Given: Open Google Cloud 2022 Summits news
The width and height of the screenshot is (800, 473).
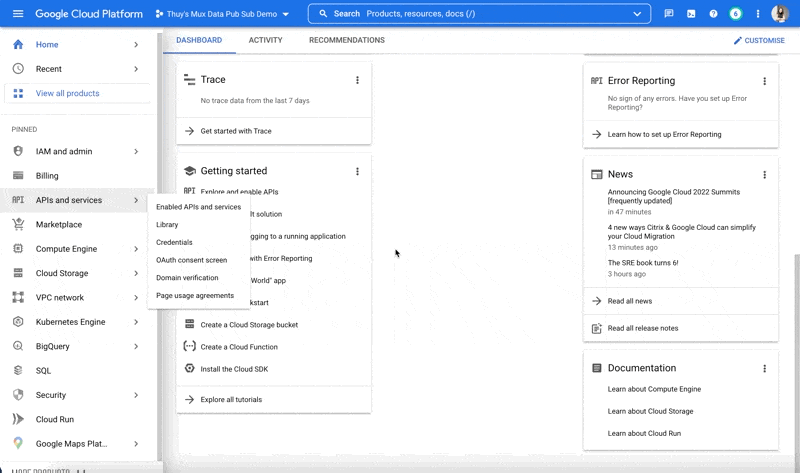Looking at the screenshot, I should (x=673, y=196).
